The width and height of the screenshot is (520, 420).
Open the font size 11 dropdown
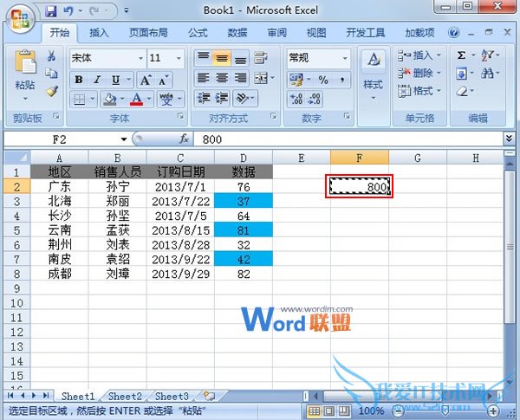(x=179, y=58)
